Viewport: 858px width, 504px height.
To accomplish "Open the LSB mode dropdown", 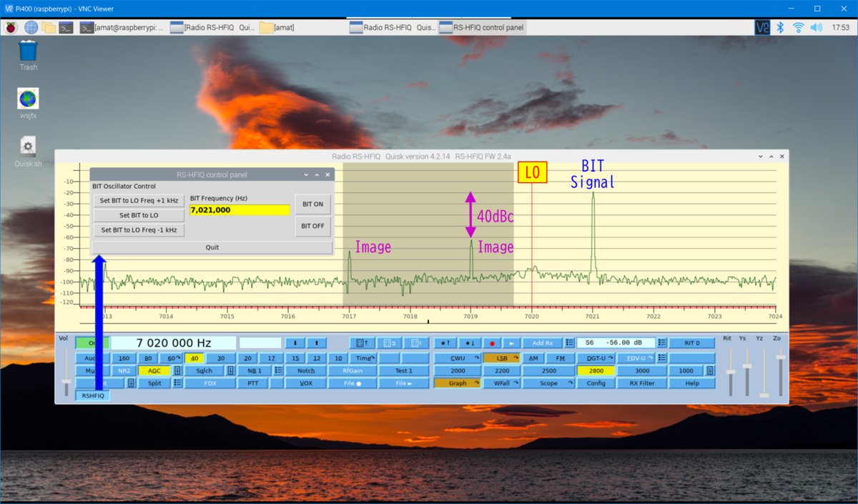I will click(x=503, y=357).
